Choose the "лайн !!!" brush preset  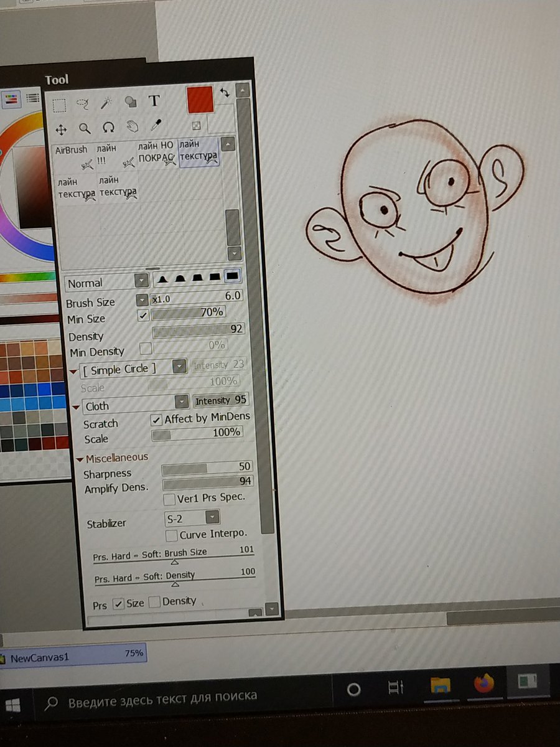click(115, 156)
